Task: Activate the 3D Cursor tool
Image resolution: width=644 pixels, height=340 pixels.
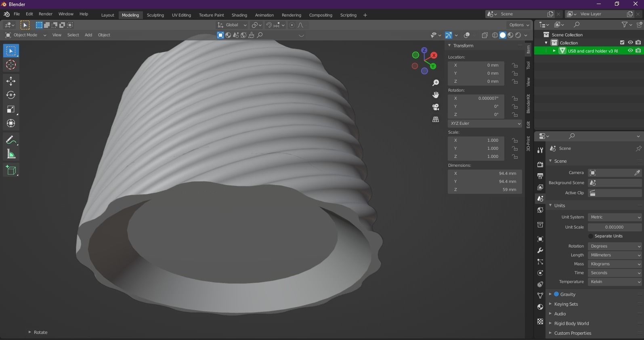Action: pyautogui.click(x=11, y=65)
